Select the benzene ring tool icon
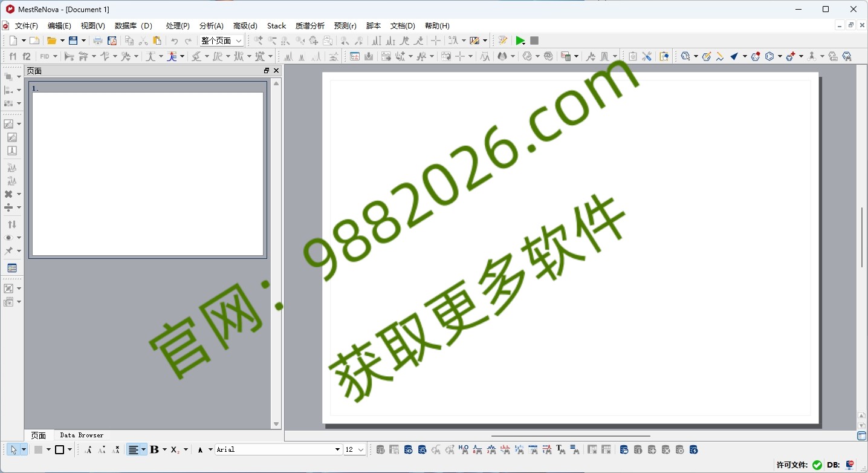Screen dimensions: 868x473 click(x=769, y=56)
